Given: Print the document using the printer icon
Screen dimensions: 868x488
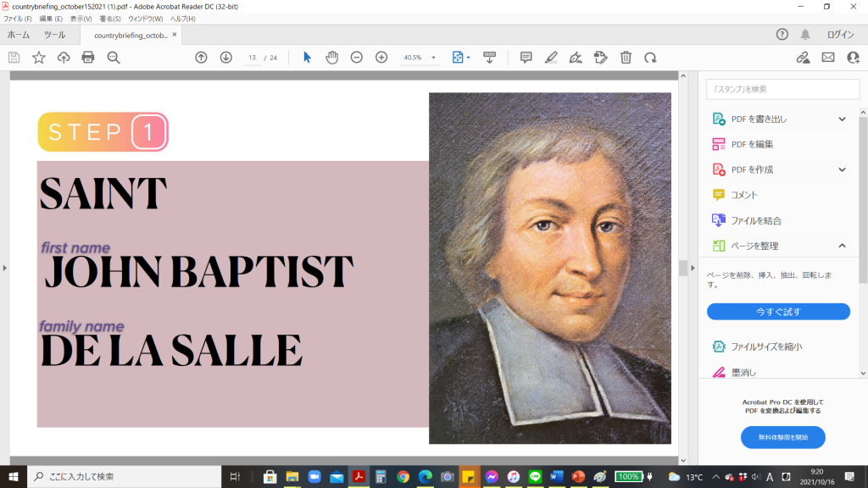Looking at the screenshot, I should pos(88,58).
